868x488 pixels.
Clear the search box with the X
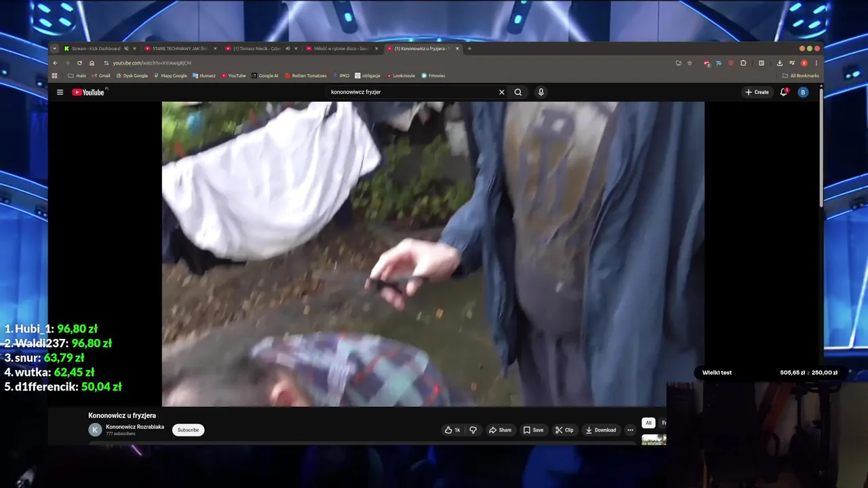tap(502, 92)
